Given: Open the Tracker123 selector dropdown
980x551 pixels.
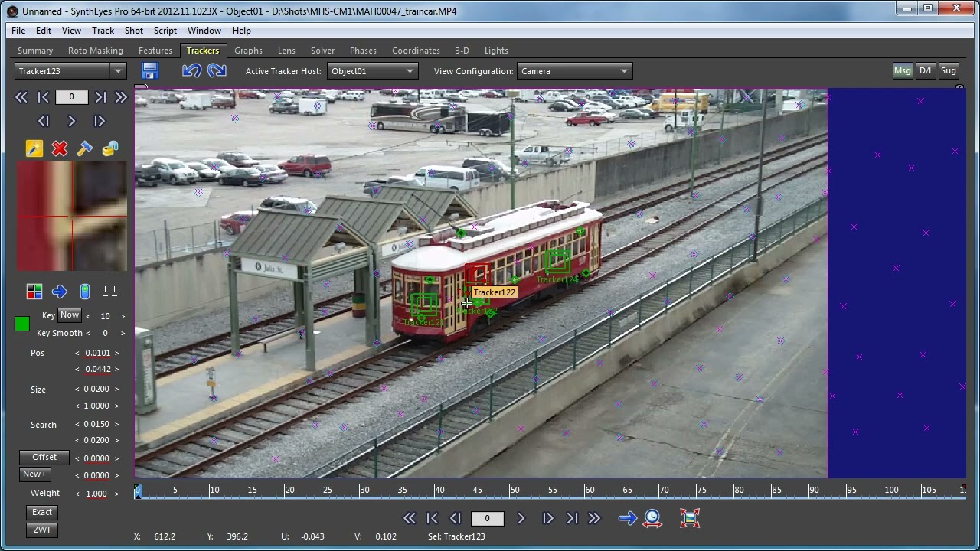Looking at the screenshot, I should click(70, 71).
